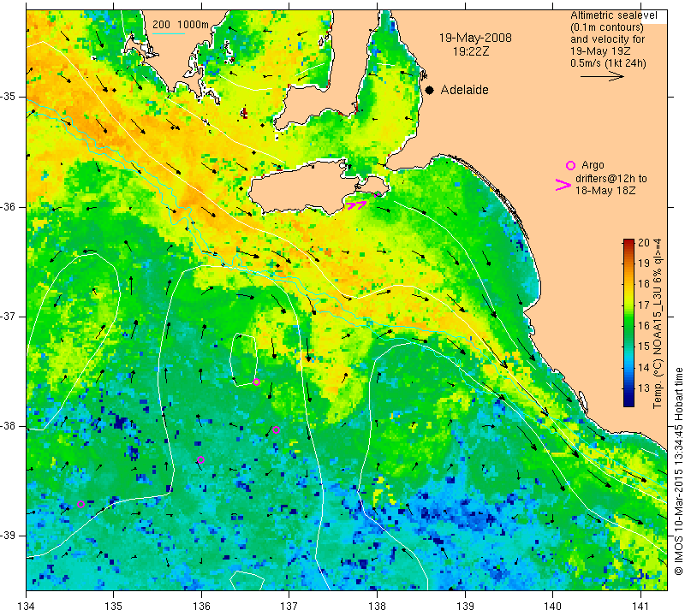Click the '18-May 18Z' legend text
The height and width of the screenshot is (616, 685).
click(x=605, y=191)
